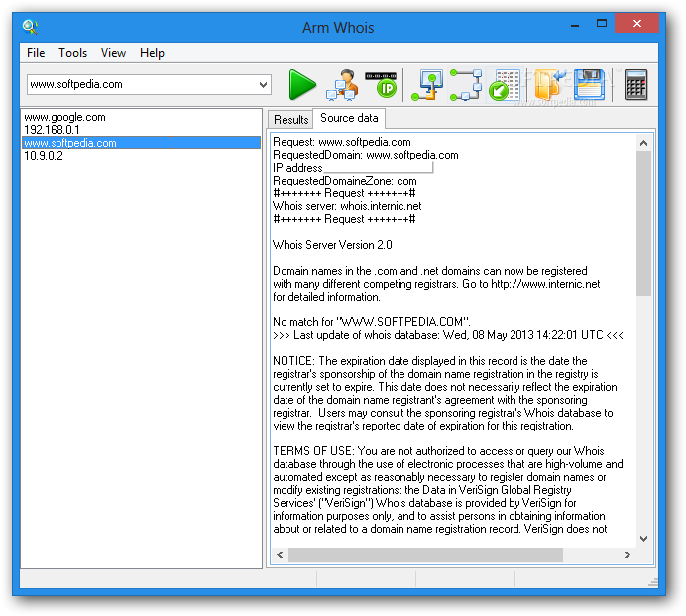Screen dimensions: 686x616
Task: Click the 'RequestedDomain: www.softpedia.com' line
Action: click(366, 155)
